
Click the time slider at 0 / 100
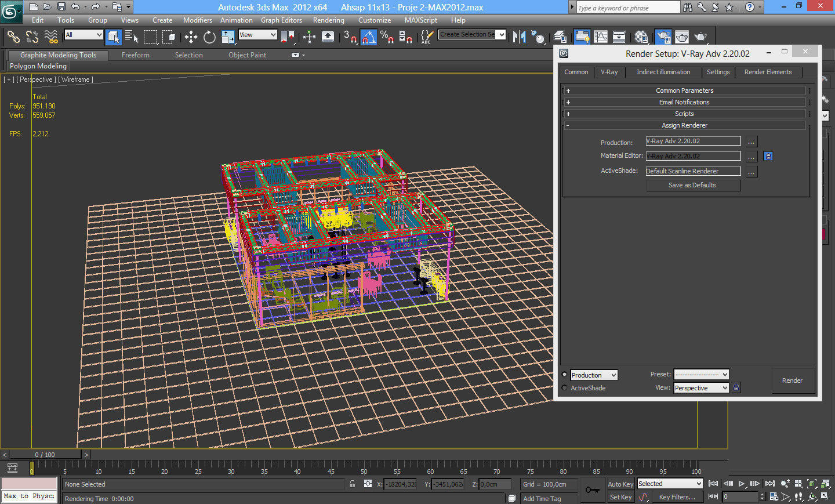coord(45,455)
